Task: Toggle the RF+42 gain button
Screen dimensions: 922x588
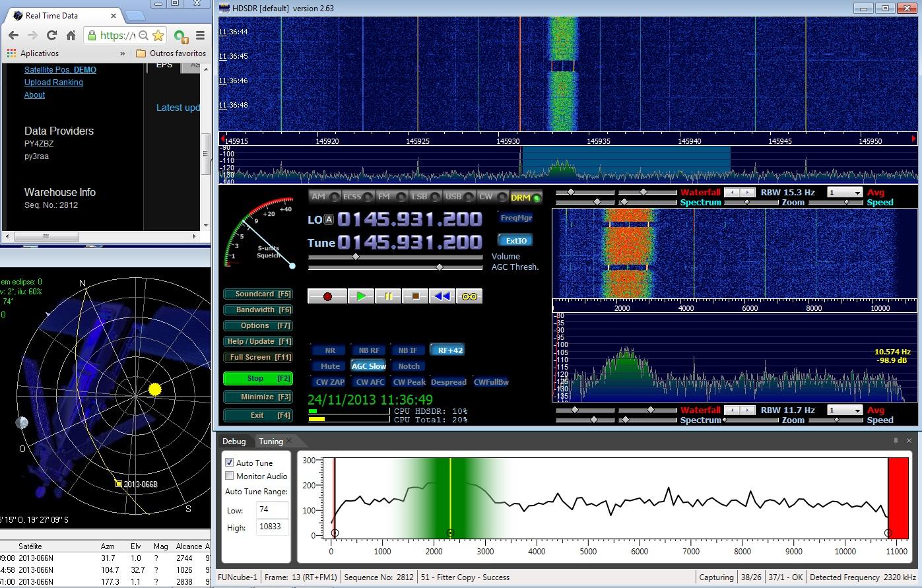Action: 449,350
